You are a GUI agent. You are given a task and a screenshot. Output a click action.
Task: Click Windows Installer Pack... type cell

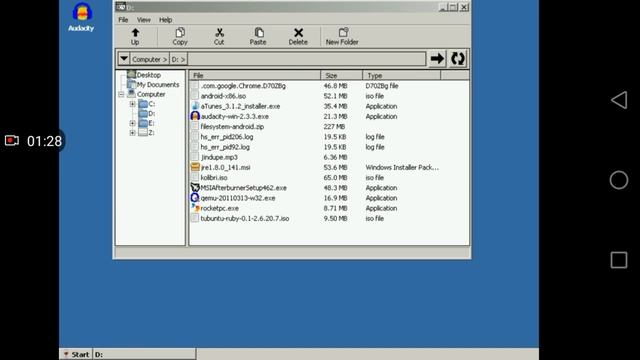tap(402, 167)
